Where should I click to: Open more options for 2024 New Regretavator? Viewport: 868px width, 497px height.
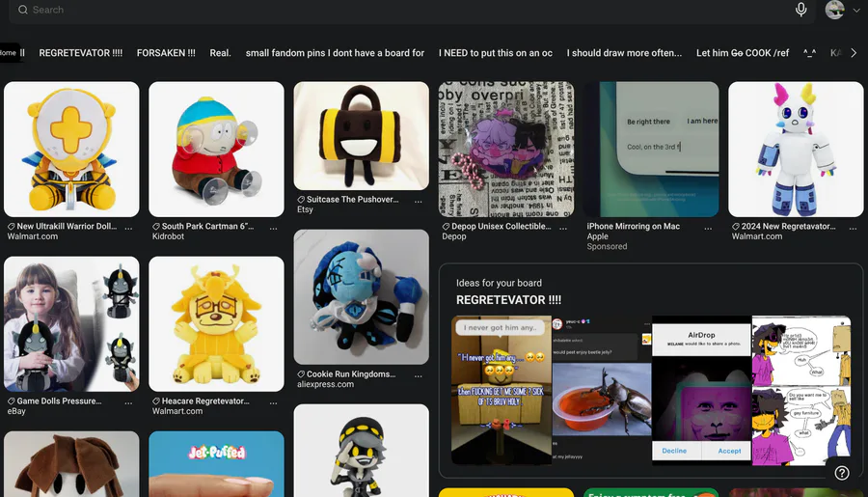tap(854, 229)
